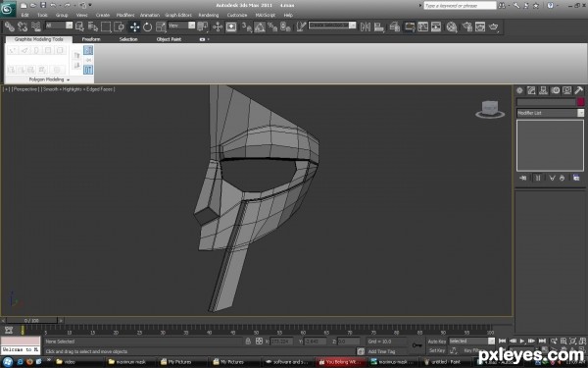
Task: Click the Key Filters button
Action: click(x=473, y=350)
